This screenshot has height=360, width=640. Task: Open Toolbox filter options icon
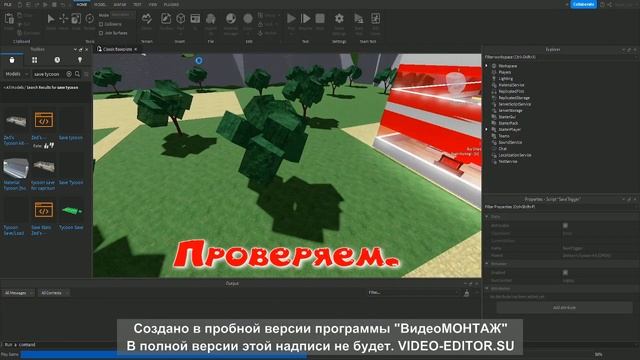coord(86,74)
